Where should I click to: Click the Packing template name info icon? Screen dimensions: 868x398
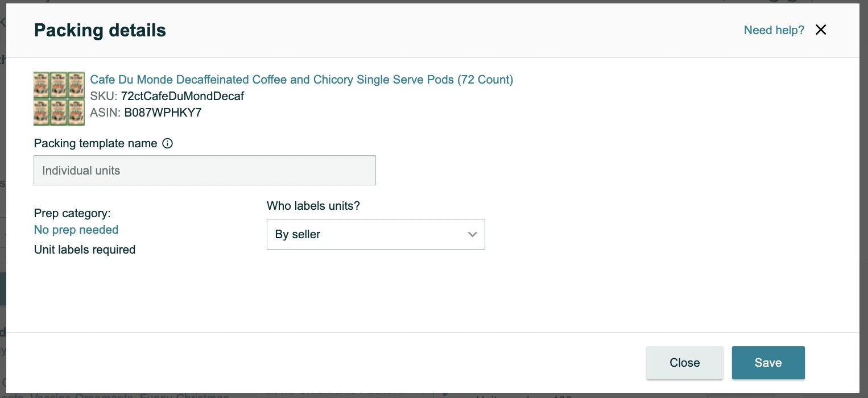coord(168,143)
